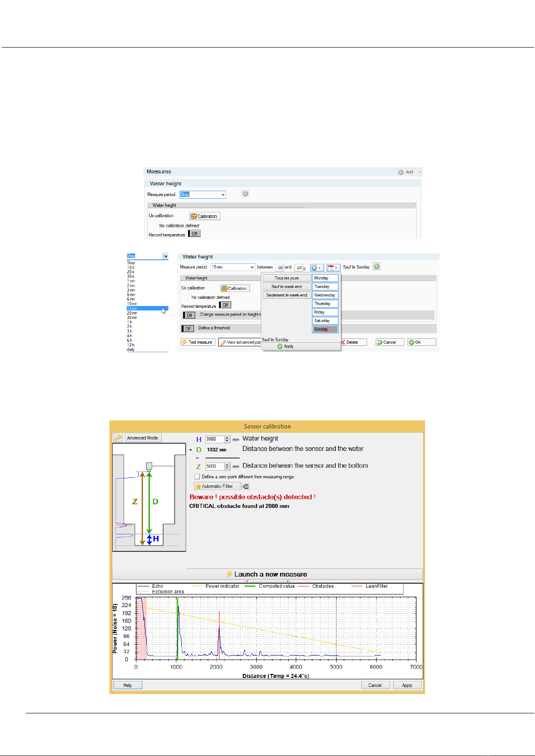Click the splitter handle below Launch a new measure
The image size is (535, 756).
(267, 581)
